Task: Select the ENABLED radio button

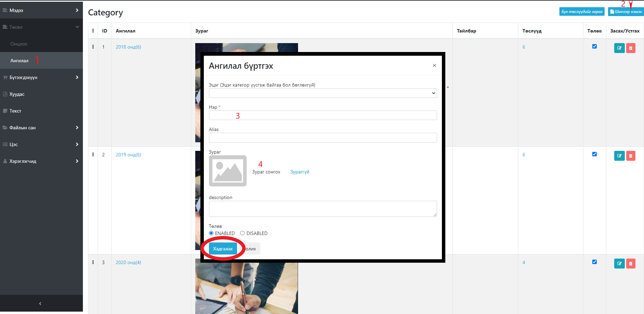Action: [211, 233]
